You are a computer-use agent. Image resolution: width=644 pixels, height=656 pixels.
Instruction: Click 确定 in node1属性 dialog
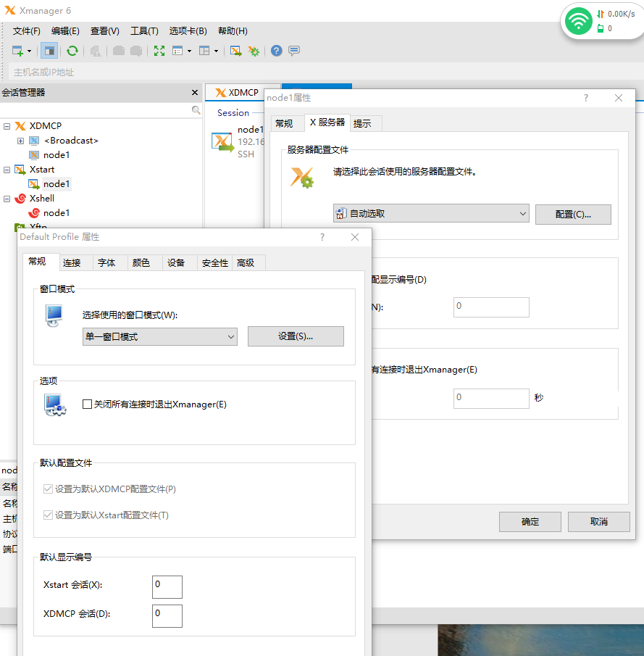530,522
